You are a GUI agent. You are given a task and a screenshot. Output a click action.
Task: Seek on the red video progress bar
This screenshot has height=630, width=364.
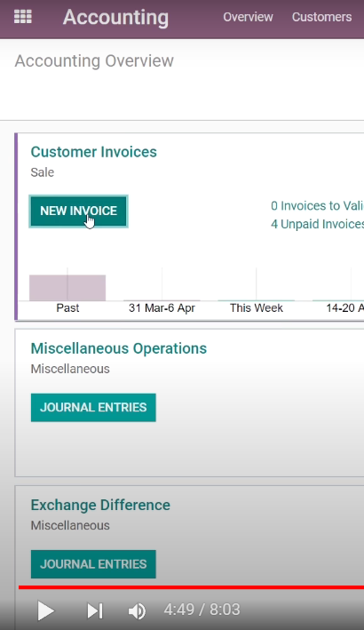point(191,587)
